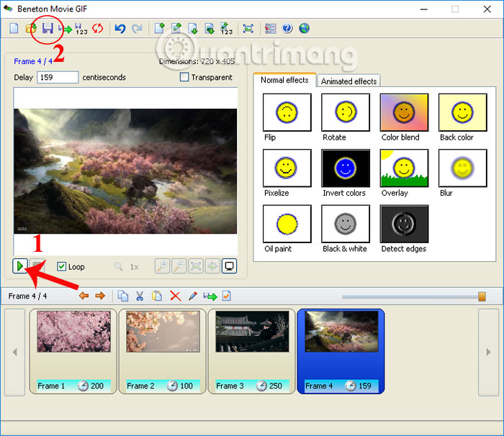Screen dimensions: 504x436
Task: Copy the selected frame with copy icon
Action: click(x=122, y=296)
